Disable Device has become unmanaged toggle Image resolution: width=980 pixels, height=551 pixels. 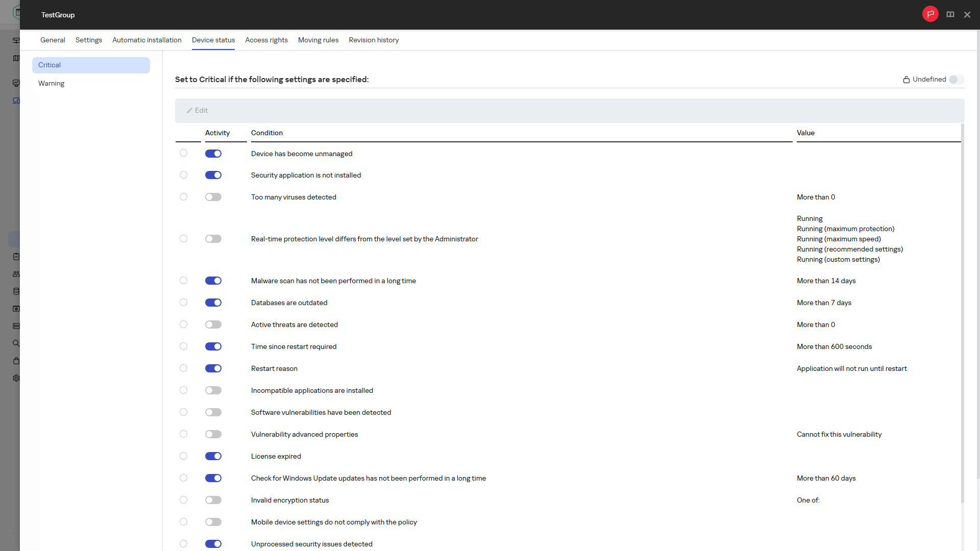coord(213,154)
